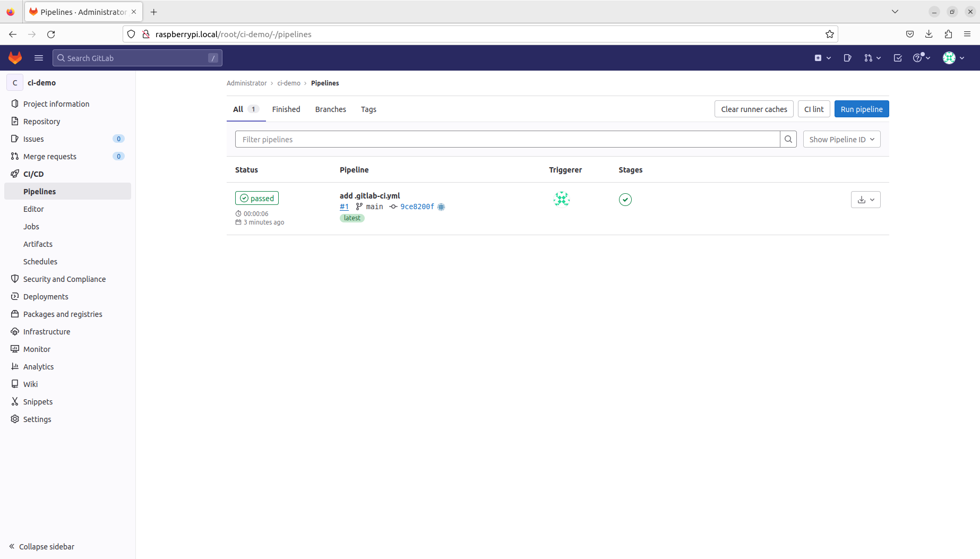The height and width of the screenshot is (559, 980).
Task: Click the Search GitLab field
Action: (x=137, y=58)
